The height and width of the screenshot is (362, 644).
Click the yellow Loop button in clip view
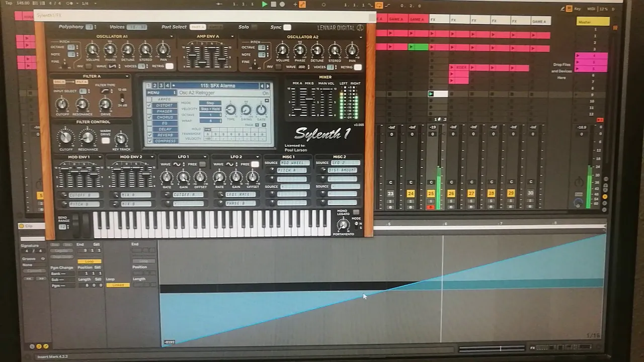click(89, 261)
